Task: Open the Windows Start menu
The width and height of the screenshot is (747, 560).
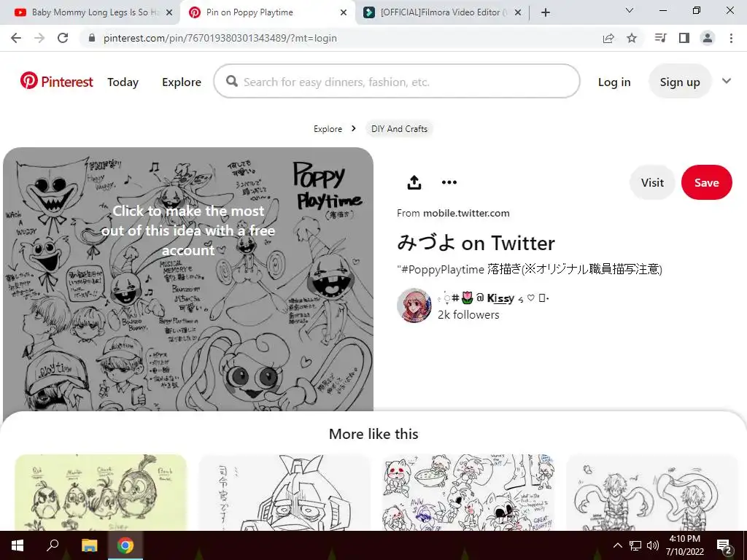Action: pos(18,545)
